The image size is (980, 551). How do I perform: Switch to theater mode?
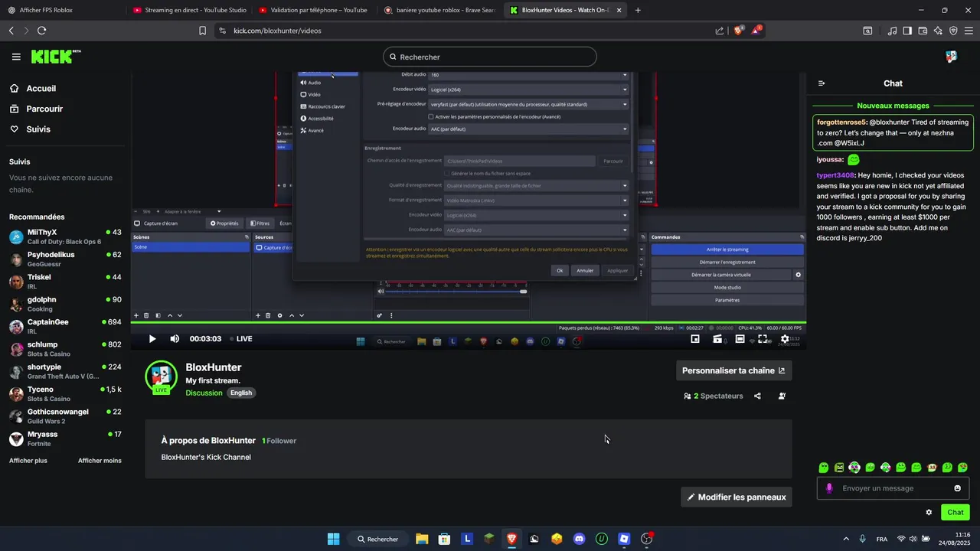point(740,339)
